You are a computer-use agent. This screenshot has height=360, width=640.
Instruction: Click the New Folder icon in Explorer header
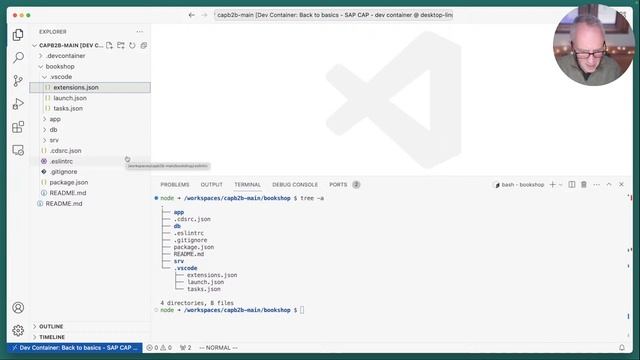[x=121, y=45]
